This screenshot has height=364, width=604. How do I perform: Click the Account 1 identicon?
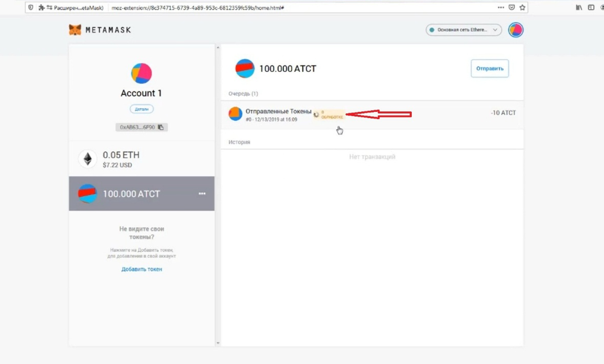141,73
